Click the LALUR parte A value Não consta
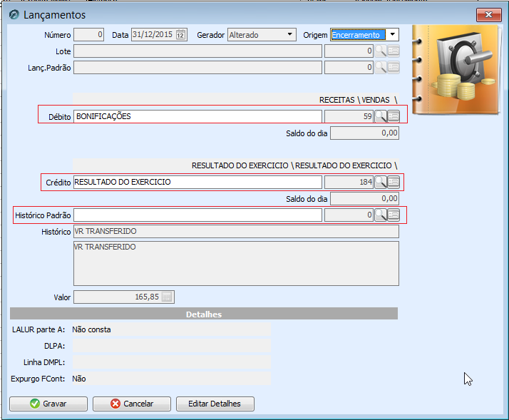 91,329
